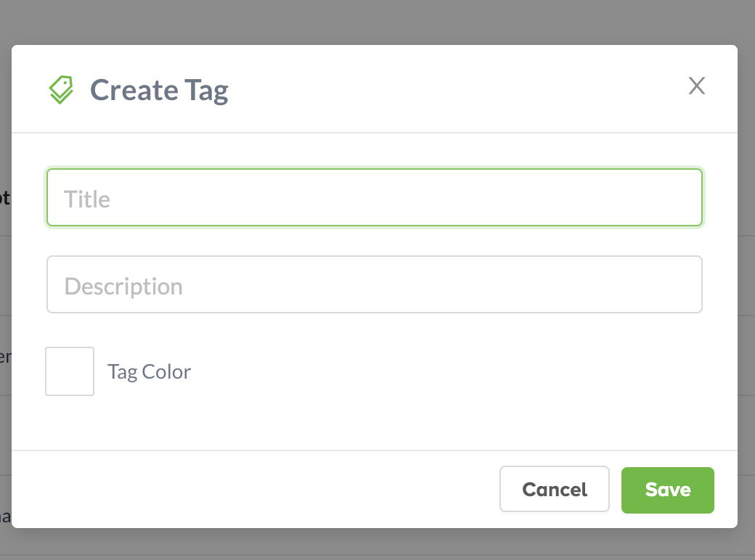This screenshot has height=560, width=755.
Task: Click the dimmed area below the dialog
Action: (377, 545)
